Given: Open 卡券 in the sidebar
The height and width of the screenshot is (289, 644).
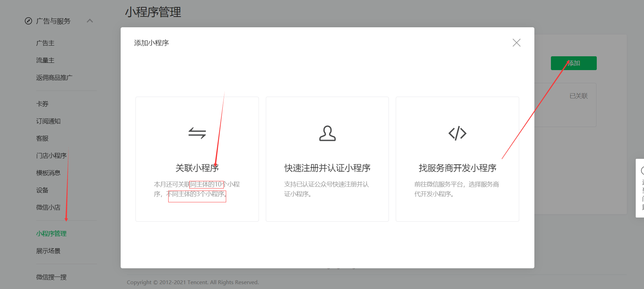Looking at the screenshot, I should coord(42,104).
